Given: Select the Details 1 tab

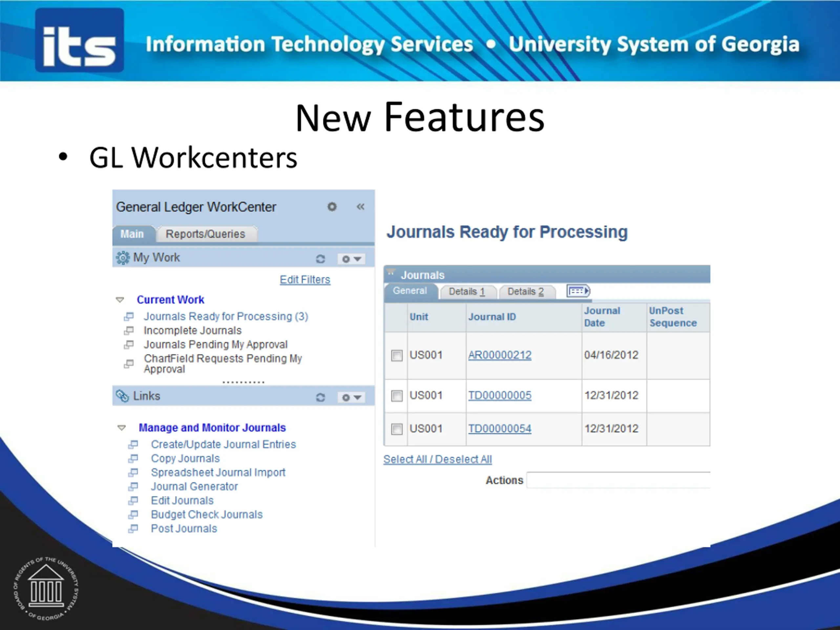Looking at the screenshot, I should [x=467, y=292].
